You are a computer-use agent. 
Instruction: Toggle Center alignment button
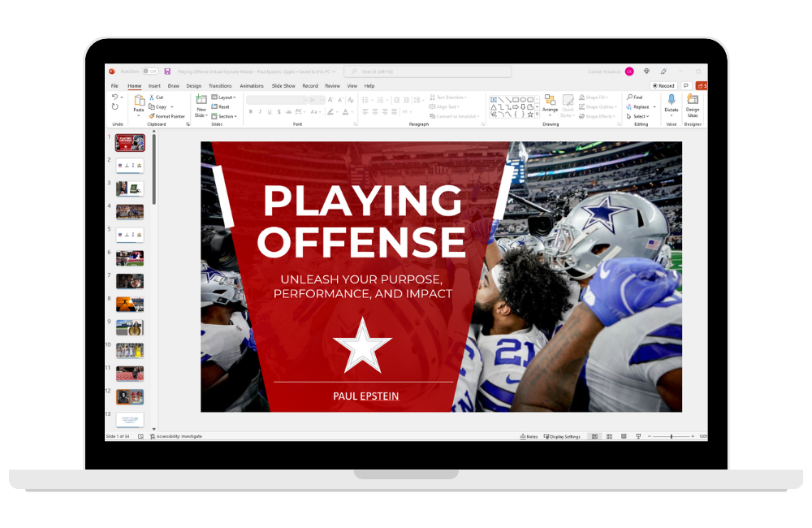(375, 111)
